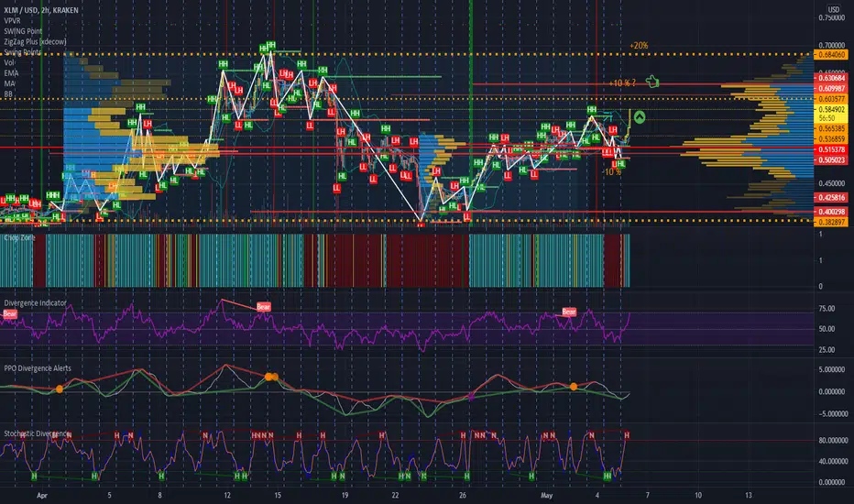Viewport: 854px width, 504px height.
Task: Click the Bear label at far left of Divergence pane
Action: point(9,313)
